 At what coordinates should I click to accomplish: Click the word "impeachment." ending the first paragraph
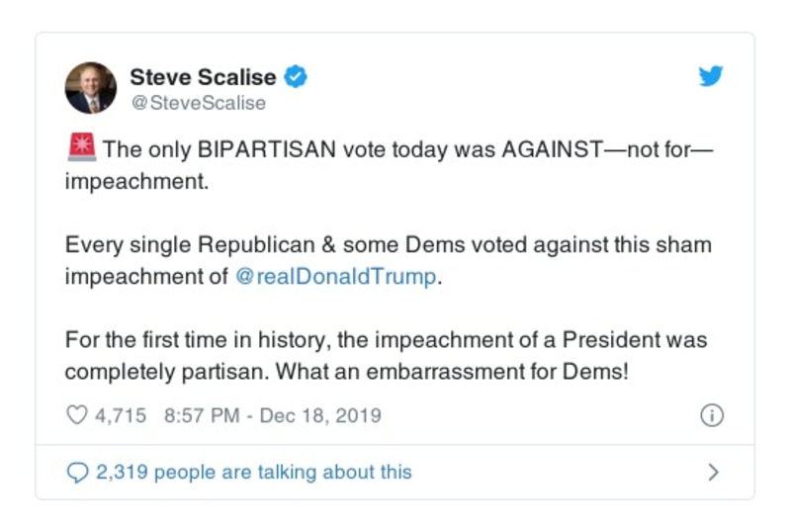(x=124, y=183)
